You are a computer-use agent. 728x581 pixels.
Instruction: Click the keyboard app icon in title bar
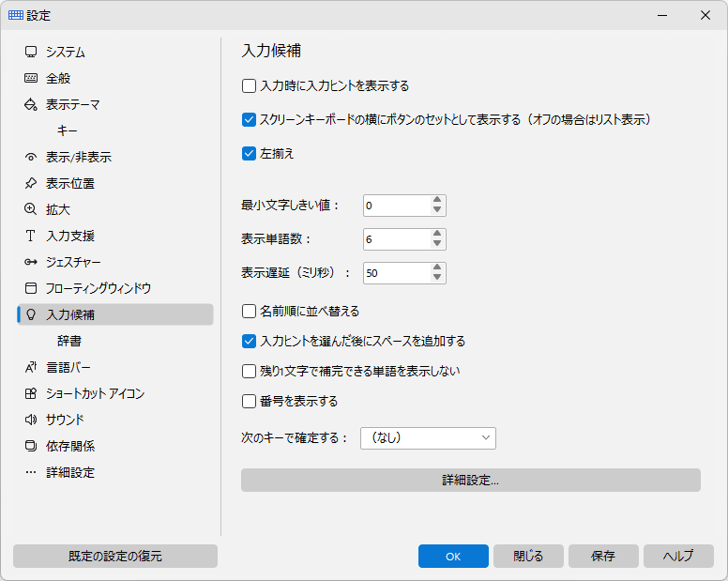(x=16, y=15)
